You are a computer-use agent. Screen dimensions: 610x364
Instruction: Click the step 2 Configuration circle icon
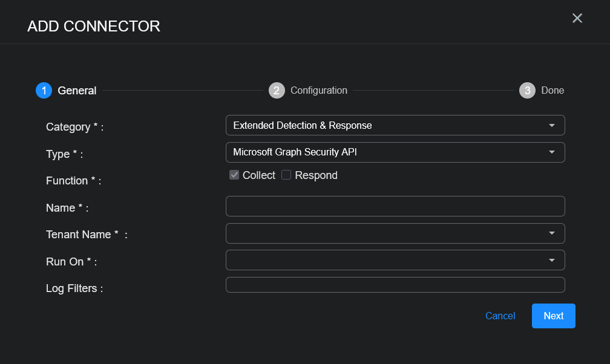click(x=277, y=91)
